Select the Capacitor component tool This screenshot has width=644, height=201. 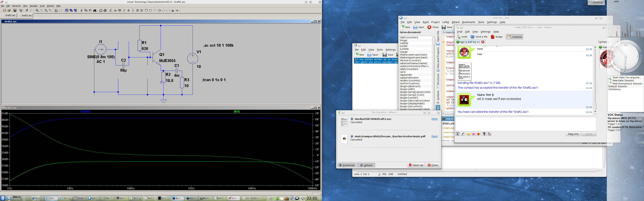(x=129, y=11)
